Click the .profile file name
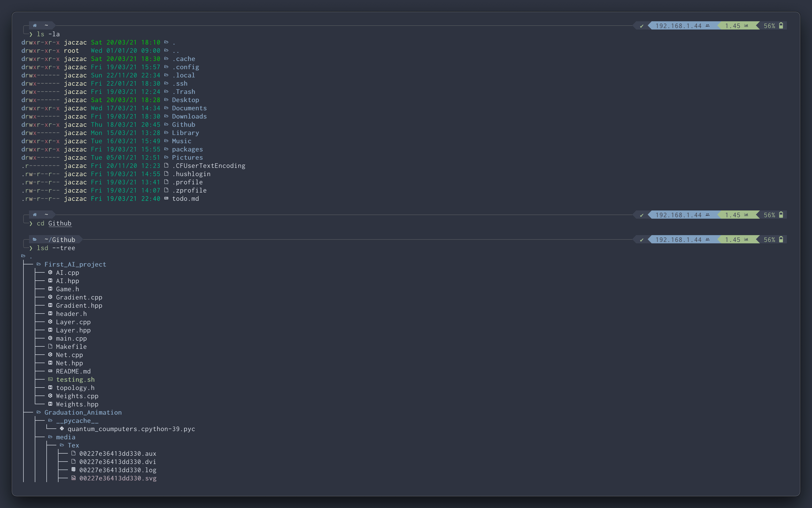 click(187, 182)
